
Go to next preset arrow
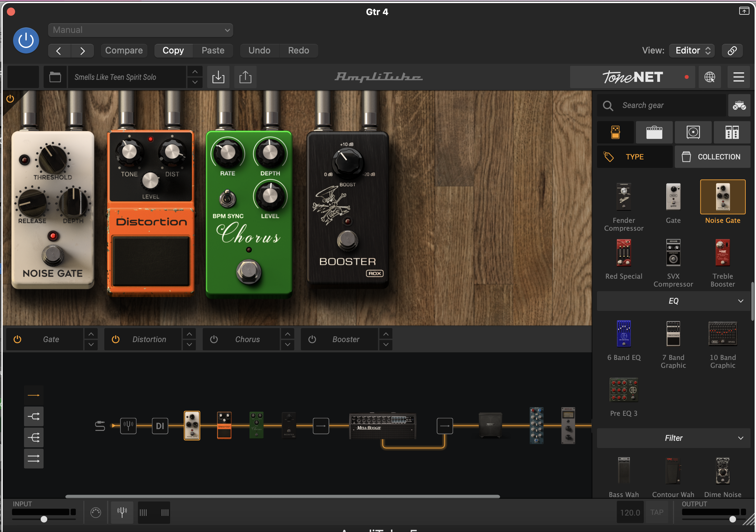82,51
